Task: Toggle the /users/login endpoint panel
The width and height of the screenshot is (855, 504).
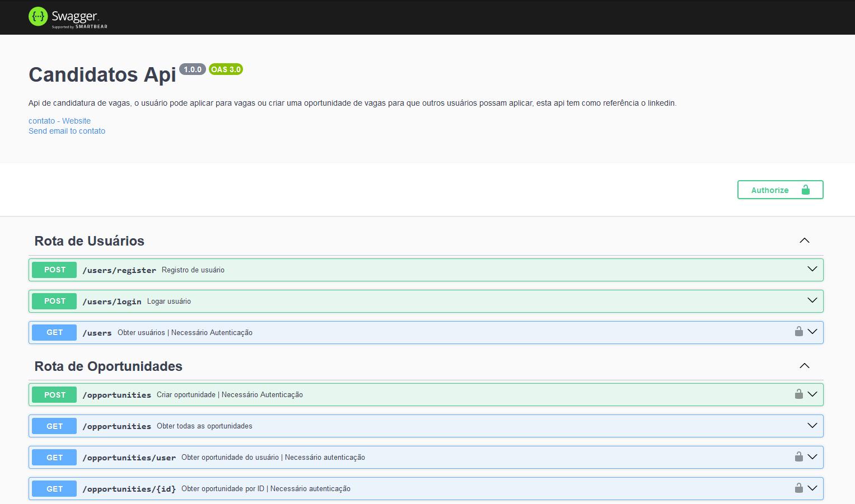Action: pos(811,300)
